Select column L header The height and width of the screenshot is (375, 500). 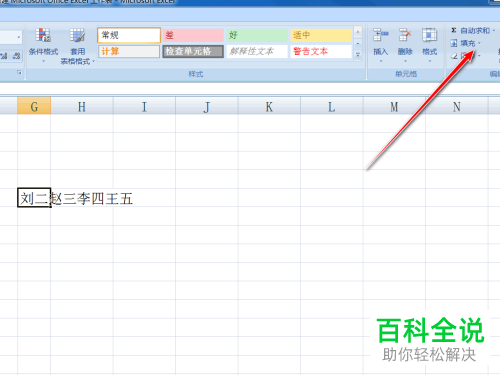point(332,106)
